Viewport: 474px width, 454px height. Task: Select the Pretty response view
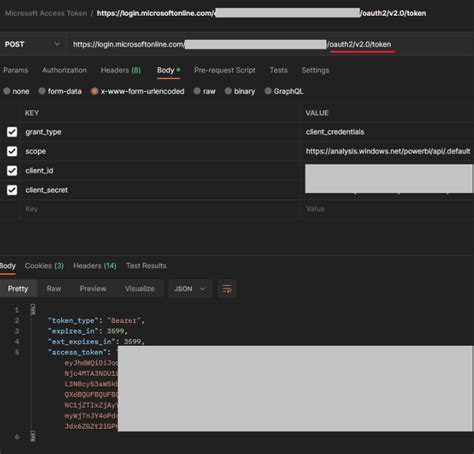[x=18, y=289]
